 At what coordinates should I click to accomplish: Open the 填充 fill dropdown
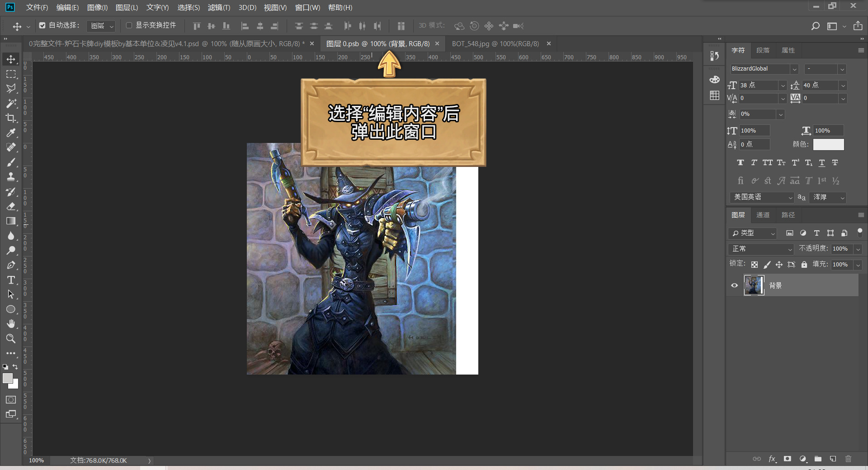pos(858,265)
